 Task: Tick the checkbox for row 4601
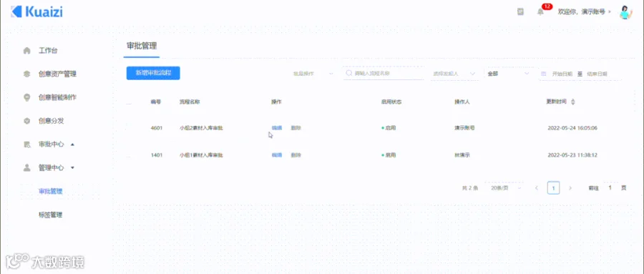[x=129, y=128]
